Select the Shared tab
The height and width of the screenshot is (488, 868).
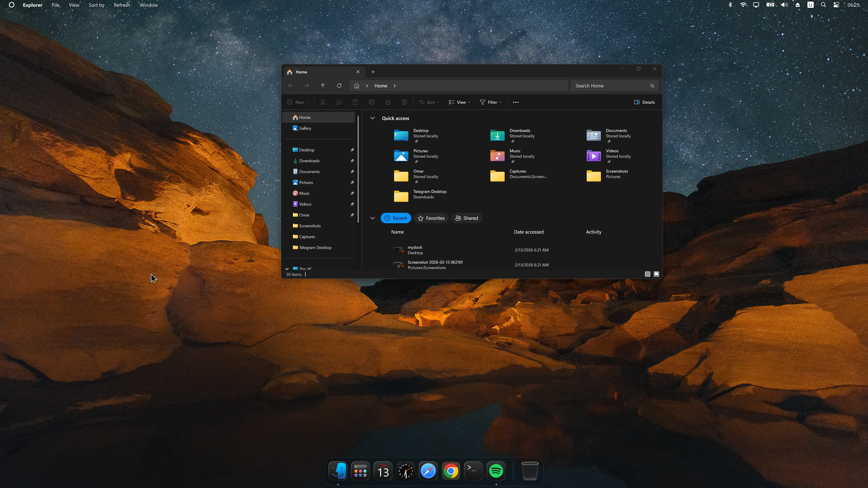click(x=467, y=218)
